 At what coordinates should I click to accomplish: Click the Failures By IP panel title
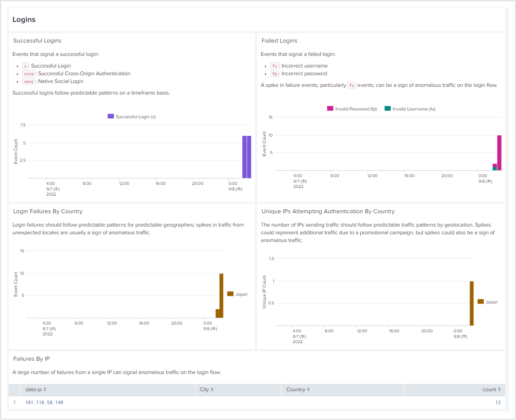pos(32,359)
